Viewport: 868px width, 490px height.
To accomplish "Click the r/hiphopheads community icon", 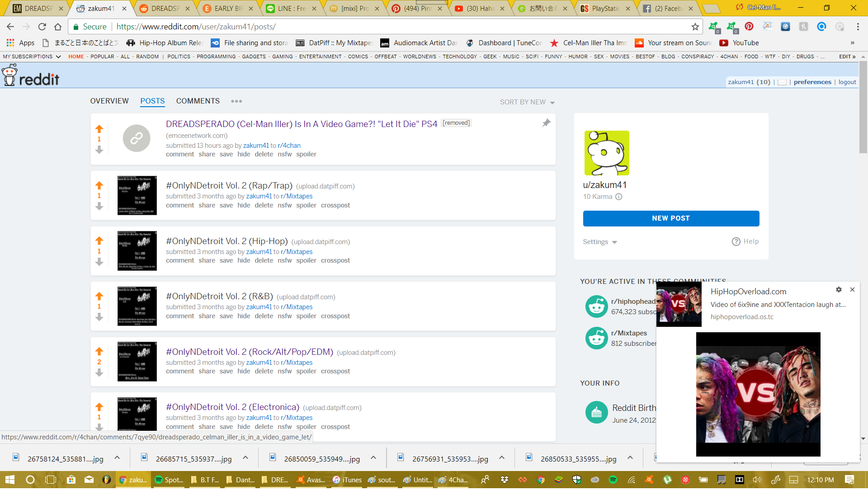I will tap(596, 306).
